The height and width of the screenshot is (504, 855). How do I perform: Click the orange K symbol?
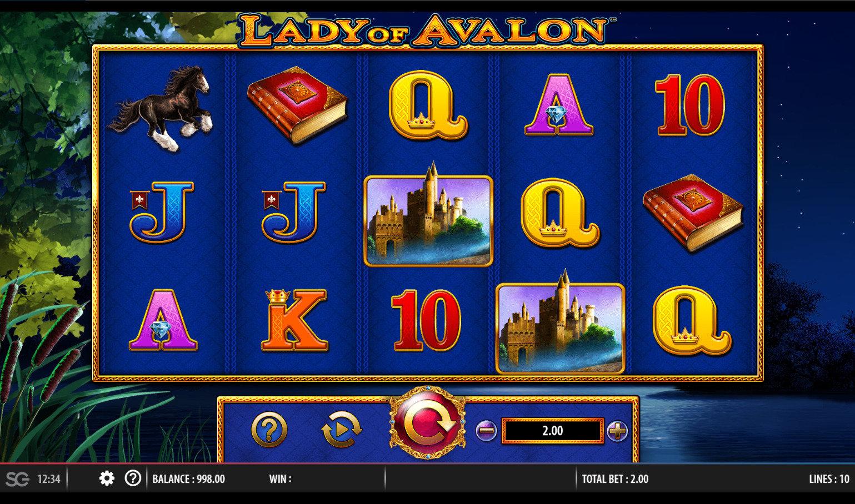coord(293,320)
